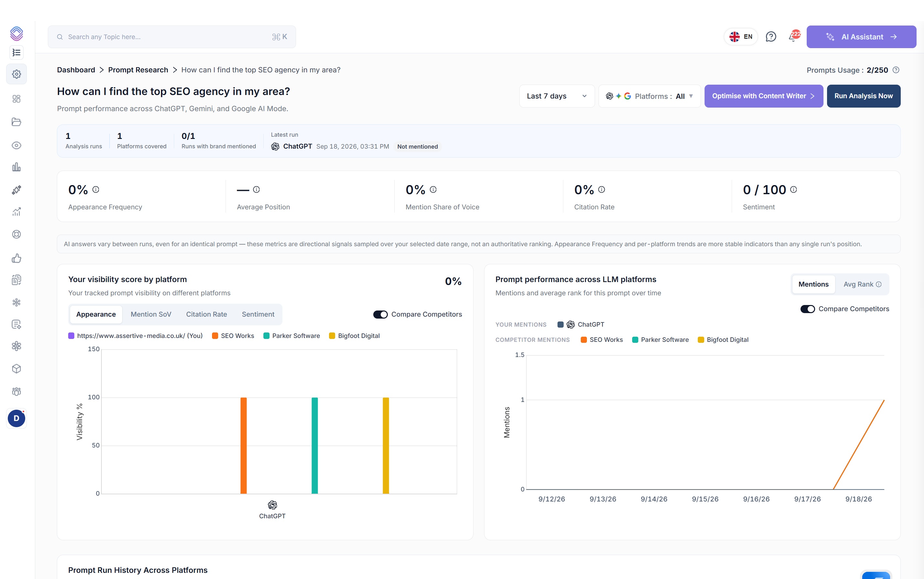Open the folder icon in the sidebar
Screen dimensions: 924x579
pyautogui.click(x=16, y=122)
